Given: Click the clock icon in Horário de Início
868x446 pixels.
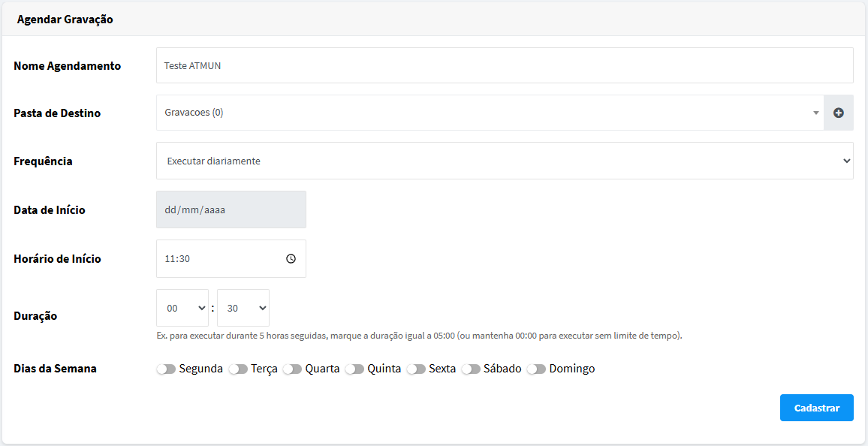Looking at the screenshot, I should (291, 258).
